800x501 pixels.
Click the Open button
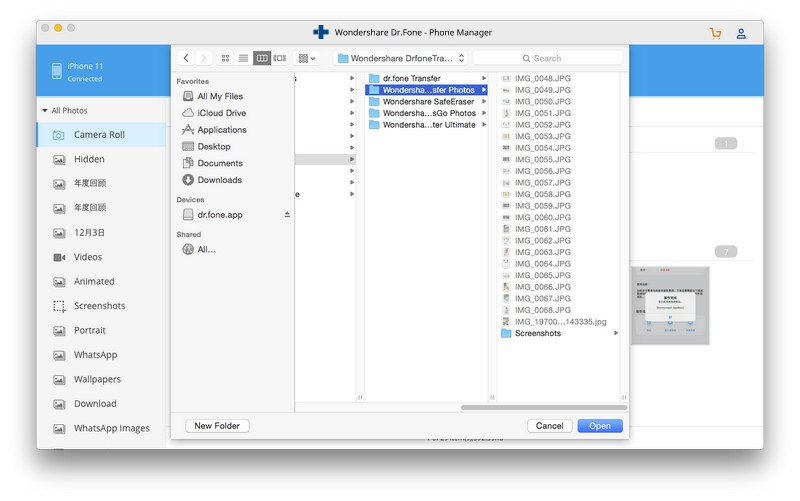599,426
